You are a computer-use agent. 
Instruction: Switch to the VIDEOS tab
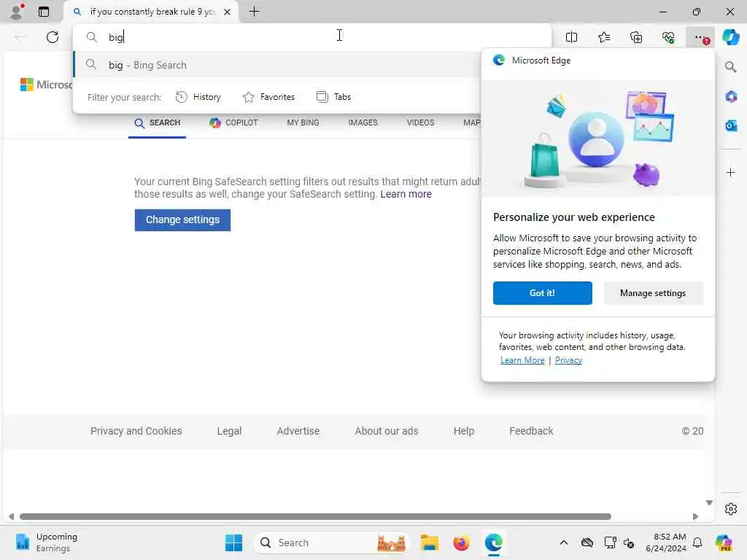click(420, 122)
